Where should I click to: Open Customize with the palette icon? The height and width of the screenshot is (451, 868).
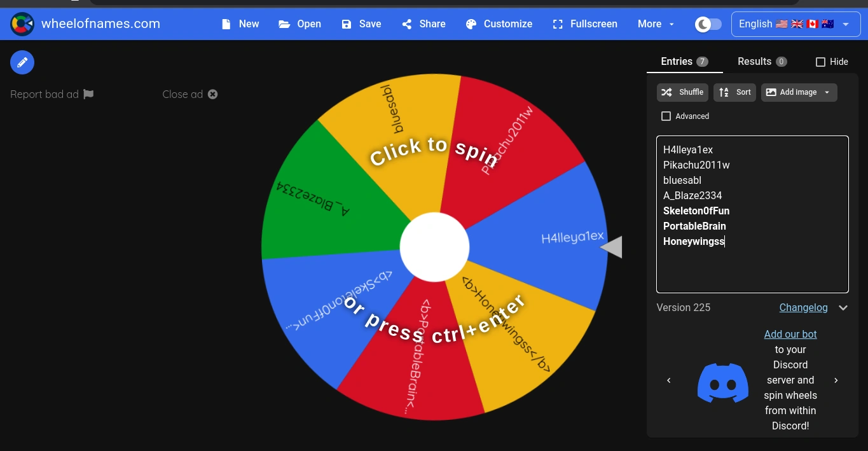tap(471, 24)
